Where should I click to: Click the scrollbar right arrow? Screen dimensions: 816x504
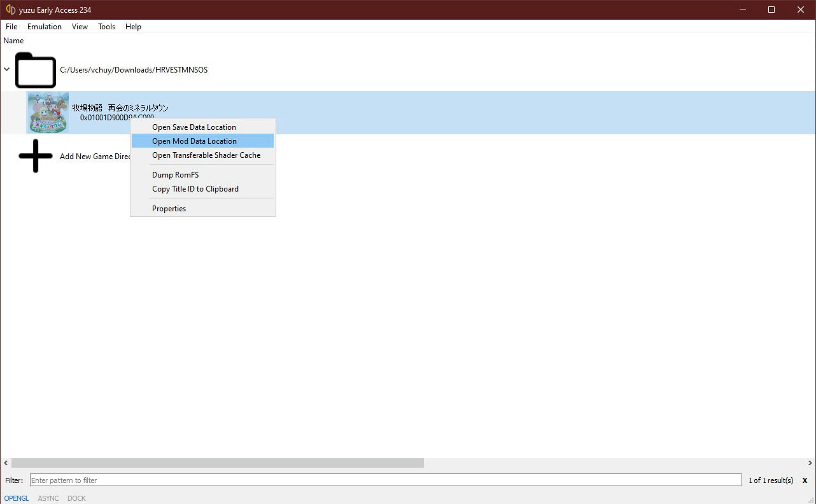810,463
